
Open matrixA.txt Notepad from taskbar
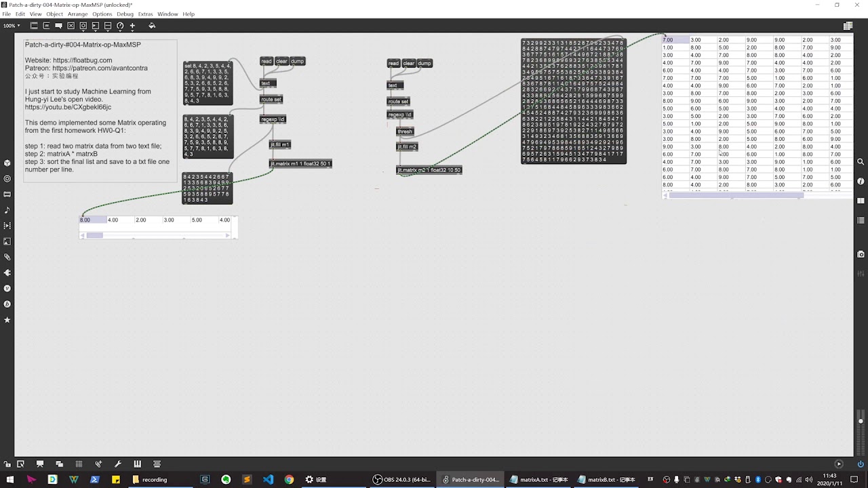coord(539,479)
